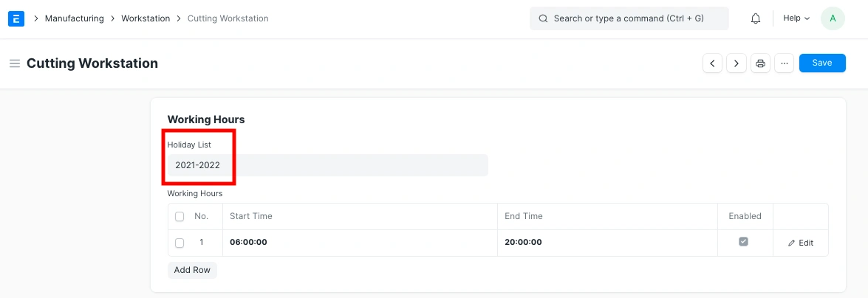The height and width of the screenshot is (298, 868).
Task: Toggle the Enabled checkbox for row 1
Action: (x=744, y=241)
